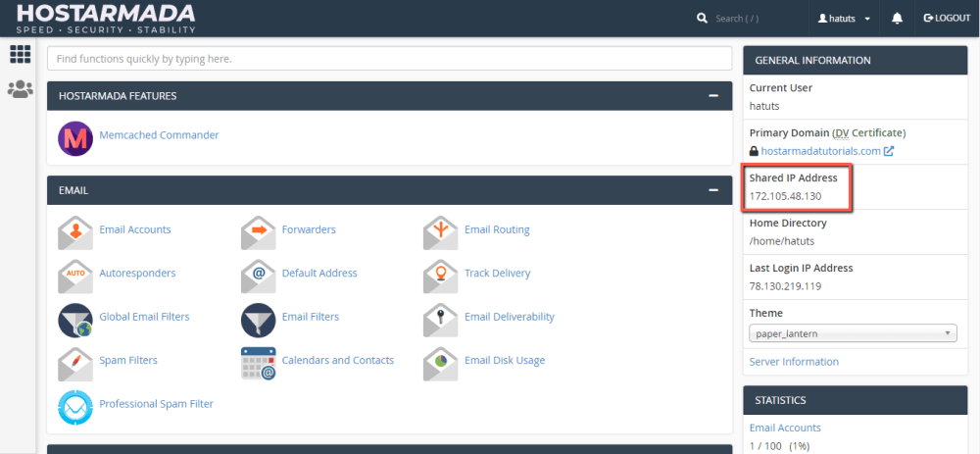Open User Manager people icon in sidebar
The image size is (980, 454).
coord(20,89)
